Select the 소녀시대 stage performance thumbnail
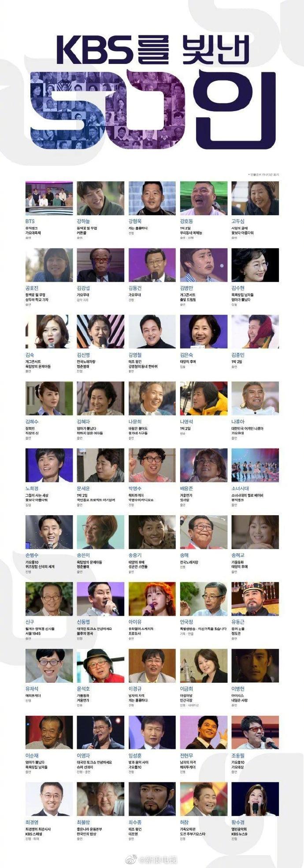This screenshot has height=868, width=304. tap(255, 465)
